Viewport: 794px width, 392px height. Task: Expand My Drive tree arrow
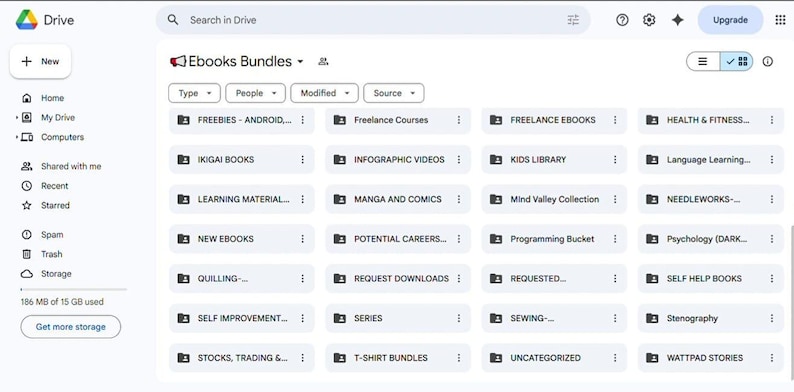pyautogui.click(x=17, y=117)
